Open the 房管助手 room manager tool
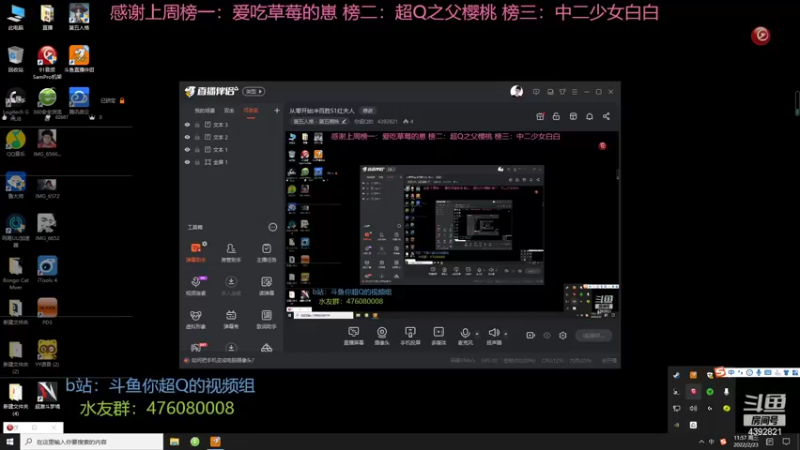This screenshot has height=450, width=800. pos(231,252)
